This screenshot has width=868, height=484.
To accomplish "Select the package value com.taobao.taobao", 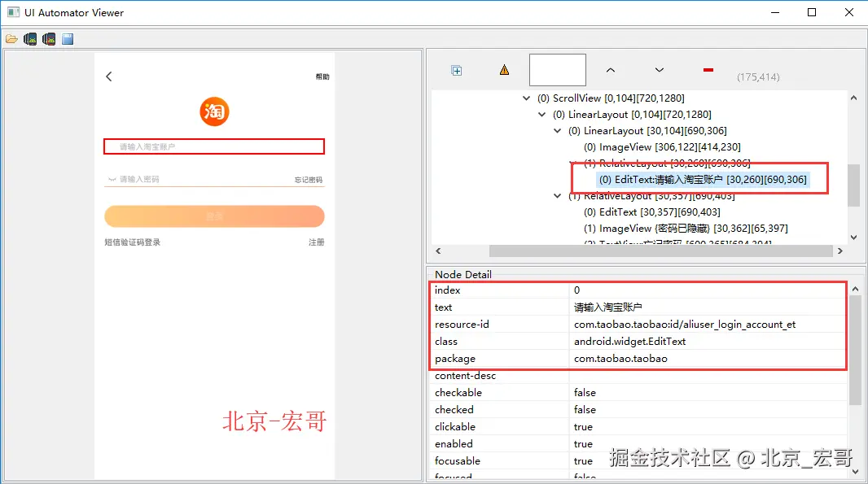I will click(x=708, y=359).
